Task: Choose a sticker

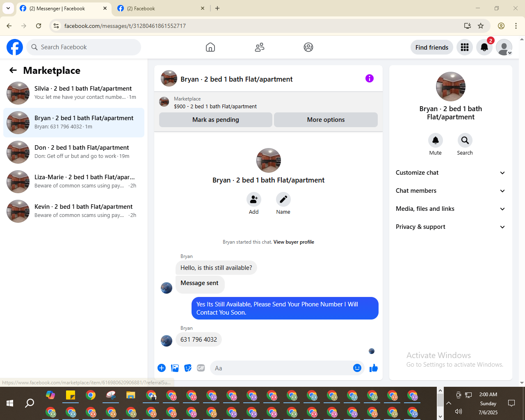Action: (x=188, y=368)
